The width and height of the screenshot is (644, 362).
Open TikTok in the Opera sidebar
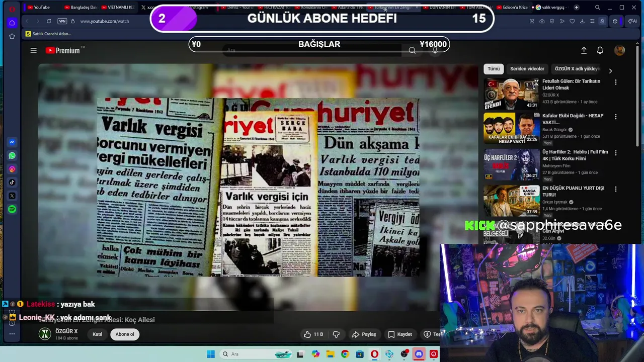pyautogui.click(x=12, y=183)
